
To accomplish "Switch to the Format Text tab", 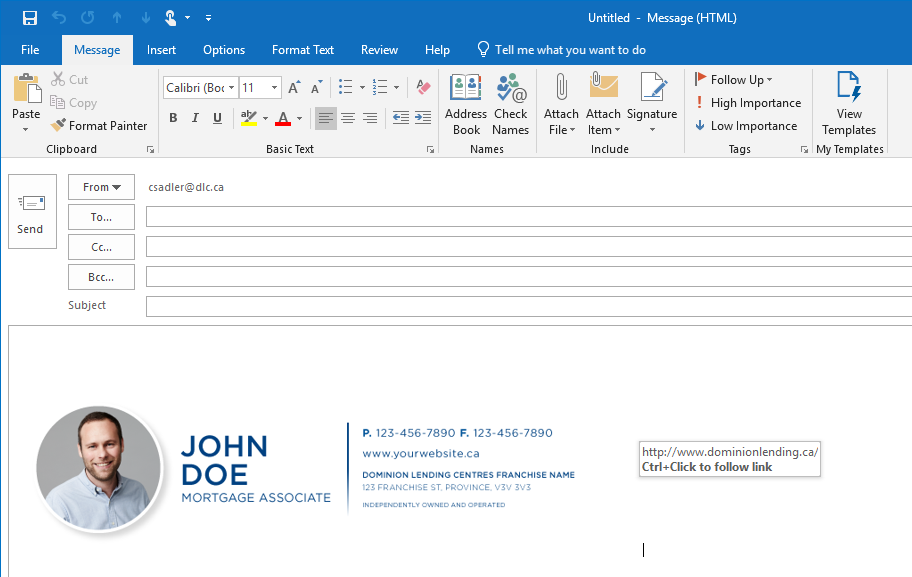I will [x=303, y=50].
